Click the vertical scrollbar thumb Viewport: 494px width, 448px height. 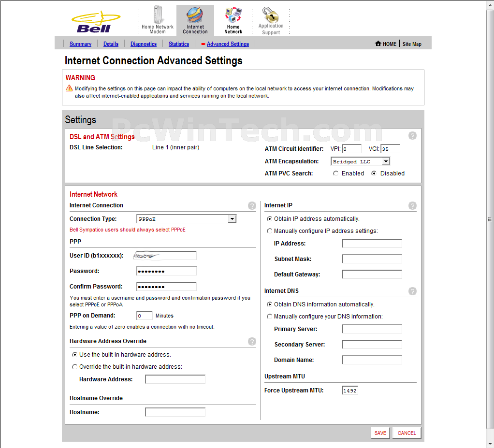(490, 219)
